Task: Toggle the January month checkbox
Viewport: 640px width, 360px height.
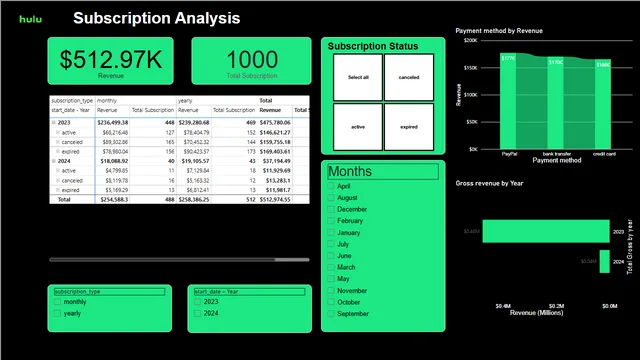Action: click(331, 232)
